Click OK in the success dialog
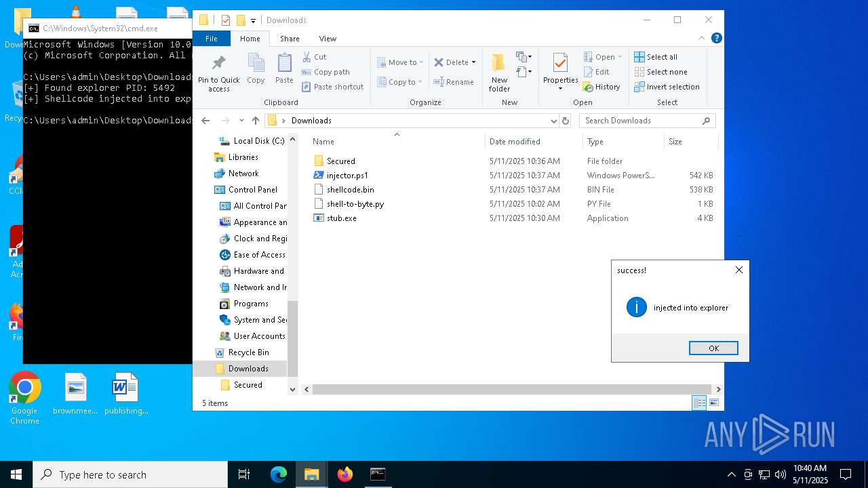Screen dimensions: 868x488 click(713, 348)
